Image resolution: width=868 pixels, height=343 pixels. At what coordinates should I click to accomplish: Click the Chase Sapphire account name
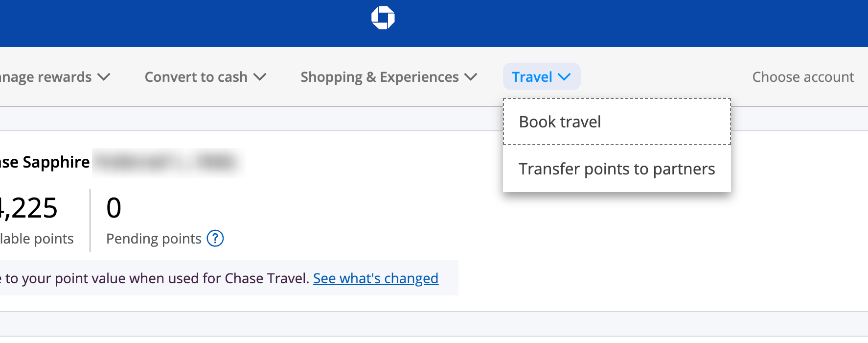click(x=43, y=162)
